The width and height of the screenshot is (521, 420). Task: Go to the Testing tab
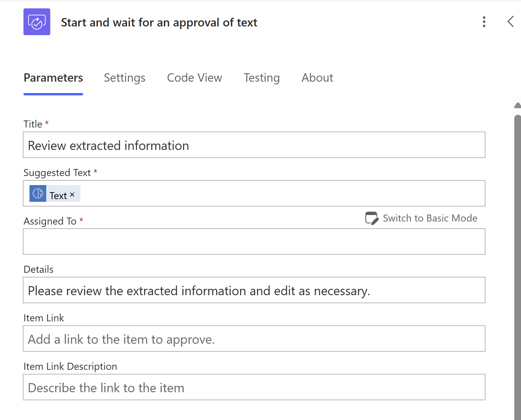tap(261, 78)
